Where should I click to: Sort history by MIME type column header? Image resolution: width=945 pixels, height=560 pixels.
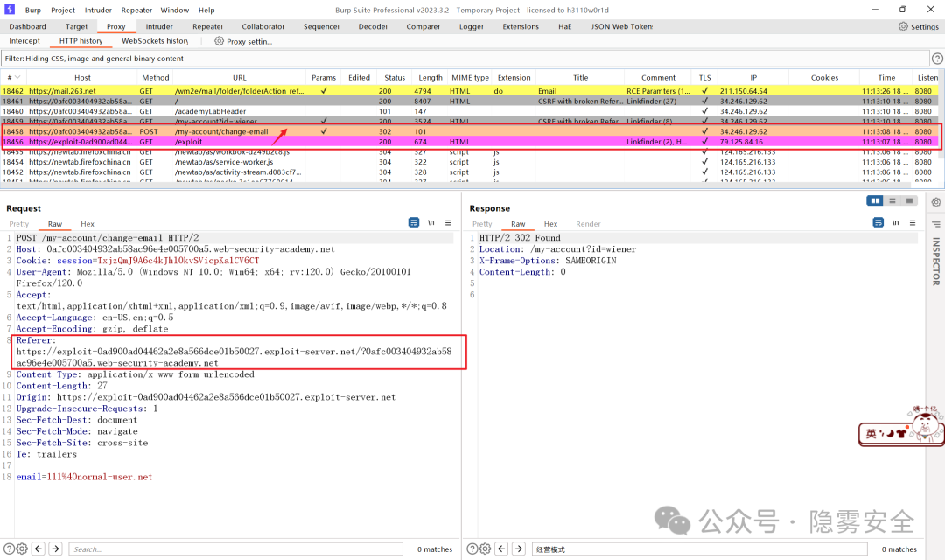[470, 77]
